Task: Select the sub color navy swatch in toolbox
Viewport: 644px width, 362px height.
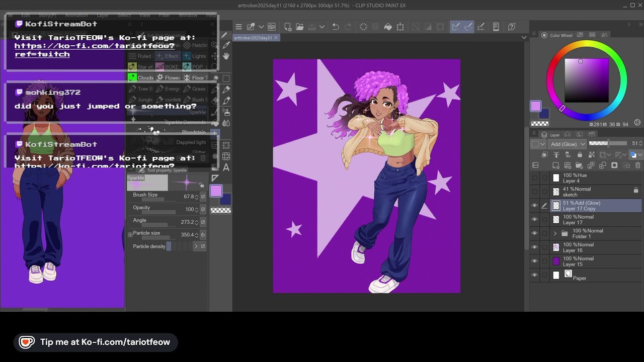Action: [226, 200]
